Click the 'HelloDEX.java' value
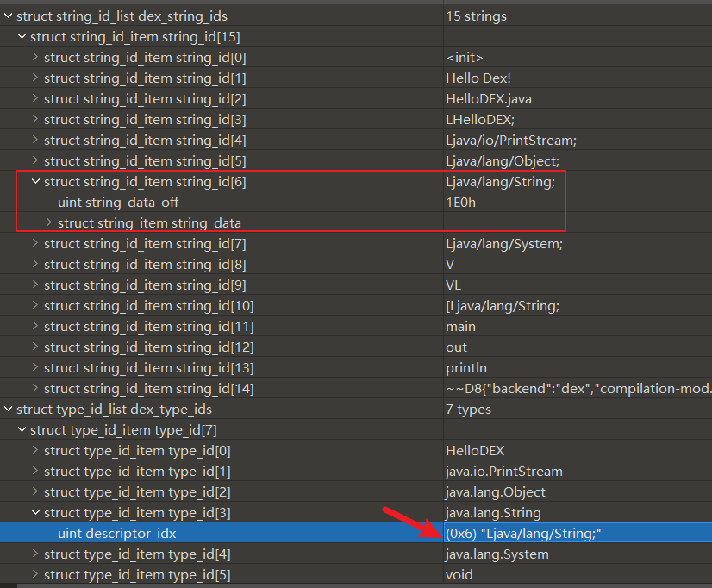Image resolution: width=712 pixels, height=588 pixels. coord(489,99)
